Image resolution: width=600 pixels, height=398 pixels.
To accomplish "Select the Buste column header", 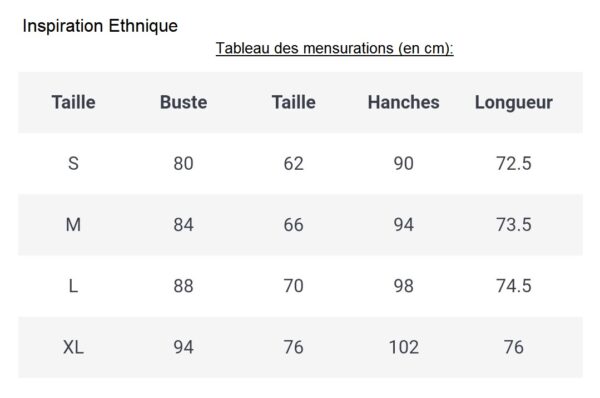I will click(183, 102).
